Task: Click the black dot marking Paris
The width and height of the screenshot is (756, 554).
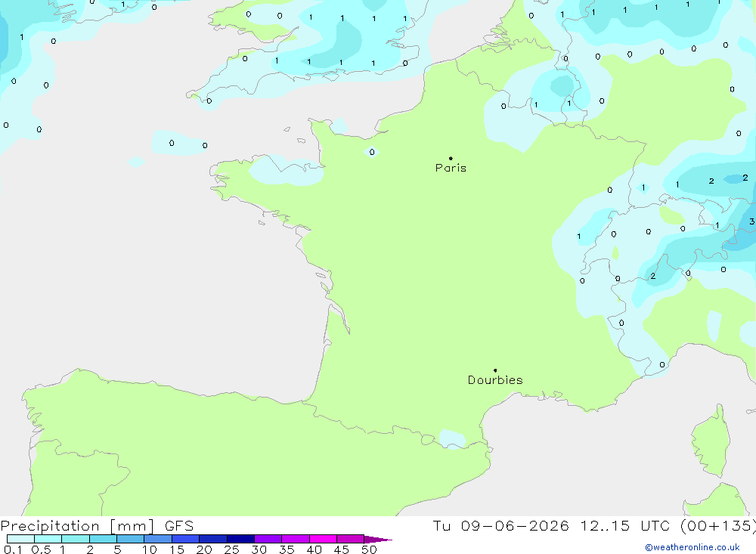Action: click(451, 158)
